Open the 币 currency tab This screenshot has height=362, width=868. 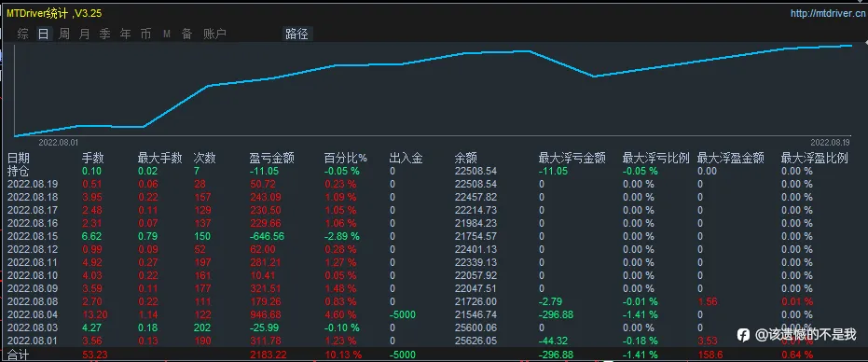coord(145,35)
